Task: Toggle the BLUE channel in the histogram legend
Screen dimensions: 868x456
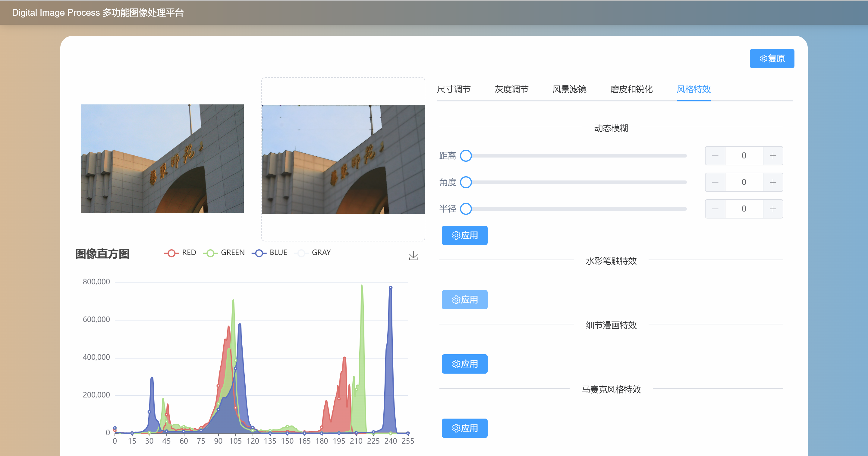Action: (259, 253)
